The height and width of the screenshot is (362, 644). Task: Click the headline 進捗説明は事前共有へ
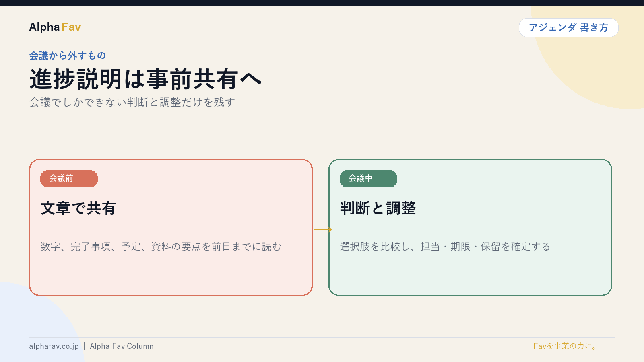pyautogui.click(x=146, y=79)
